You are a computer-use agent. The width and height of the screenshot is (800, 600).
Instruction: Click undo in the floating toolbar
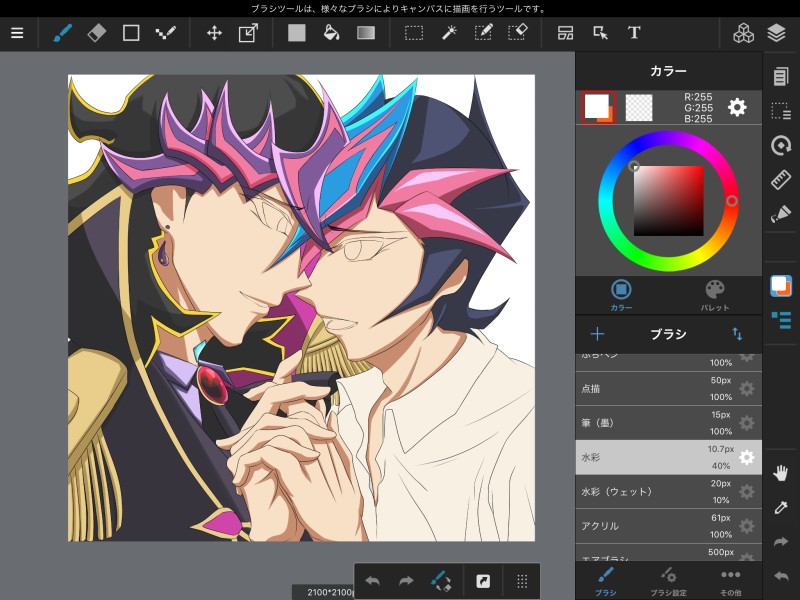372,581
